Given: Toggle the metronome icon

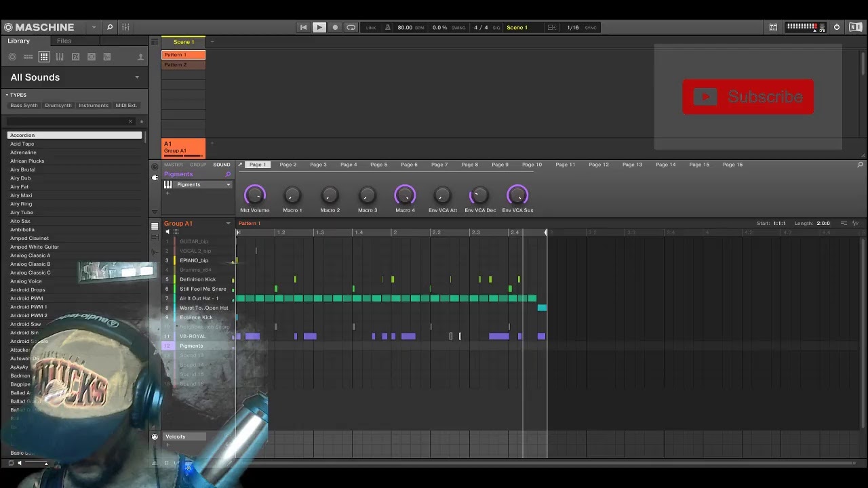Looking at the screenshot, I should coord(388,27).
